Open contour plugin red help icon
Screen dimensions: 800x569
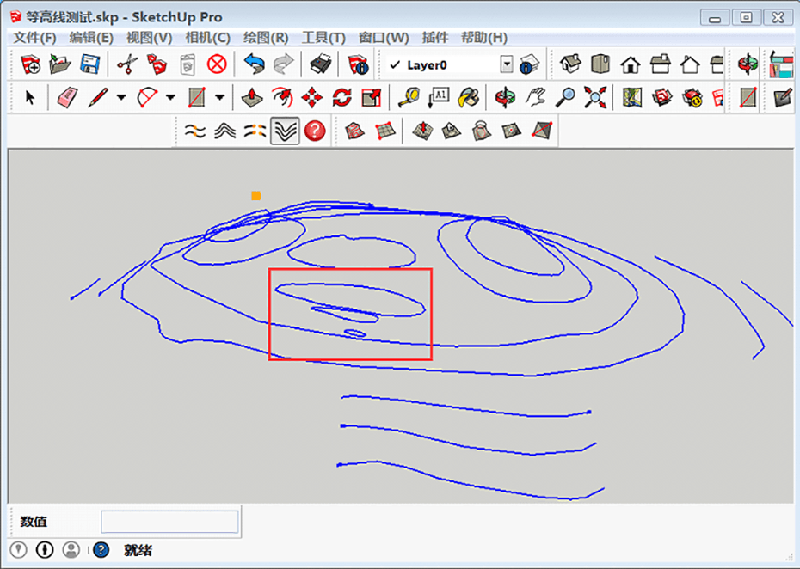315,131
